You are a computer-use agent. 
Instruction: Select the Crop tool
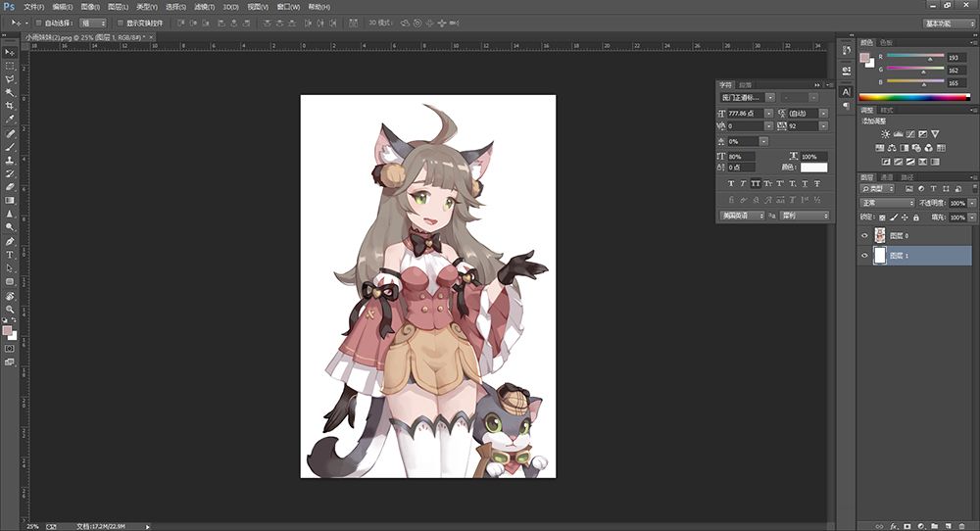pos(10,105)
